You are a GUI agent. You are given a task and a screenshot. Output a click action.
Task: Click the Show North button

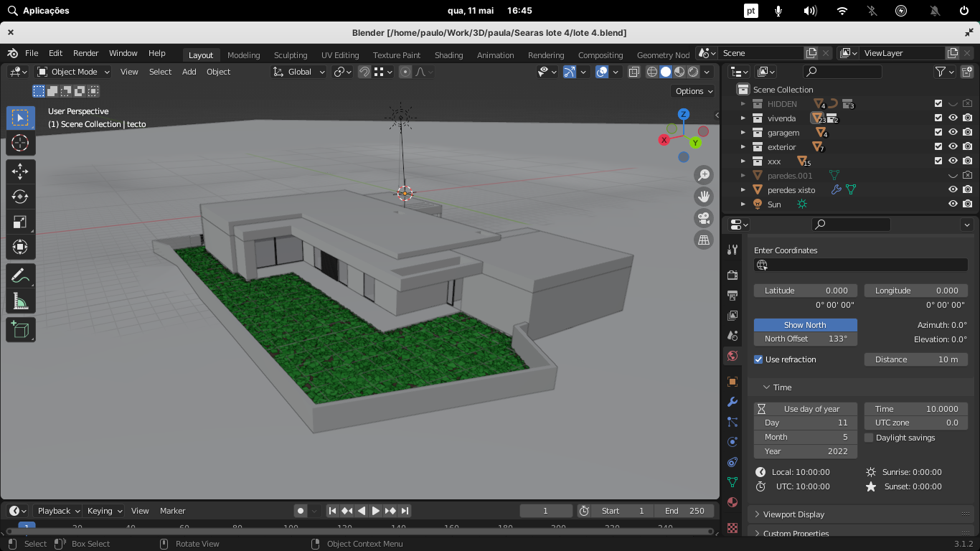[x=805, y=325]
